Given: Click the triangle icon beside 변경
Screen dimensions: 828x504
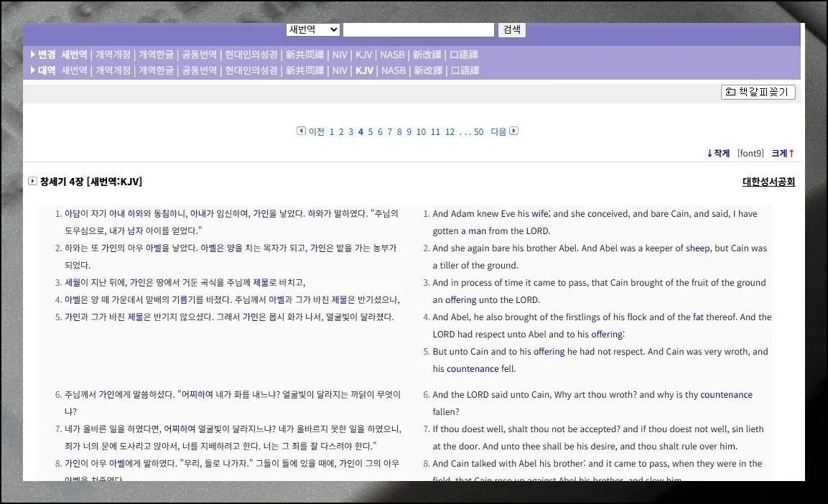Looking at the screenshot, I should click(33, 54).
